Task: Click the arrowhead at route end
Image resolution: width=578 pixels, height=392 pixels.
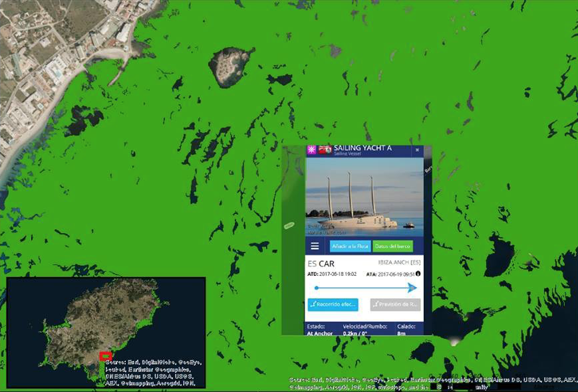Action: point(412,288)
